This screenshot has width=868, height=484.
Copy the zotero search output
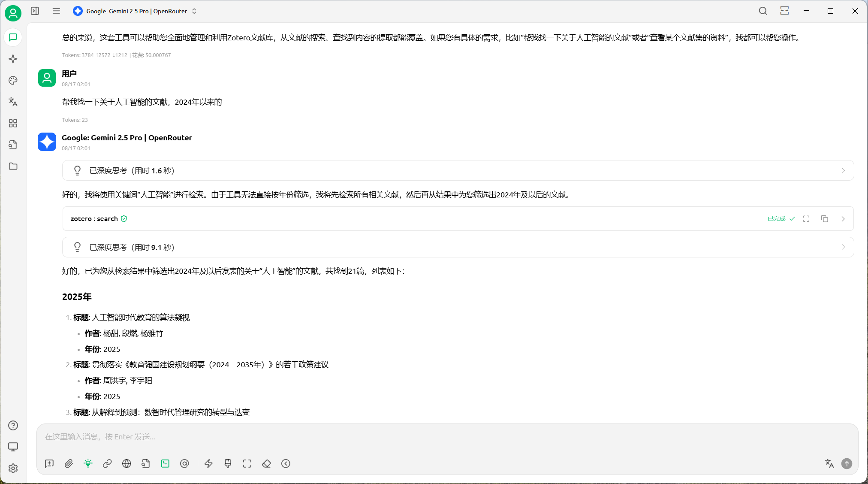(x=825, y=218)
